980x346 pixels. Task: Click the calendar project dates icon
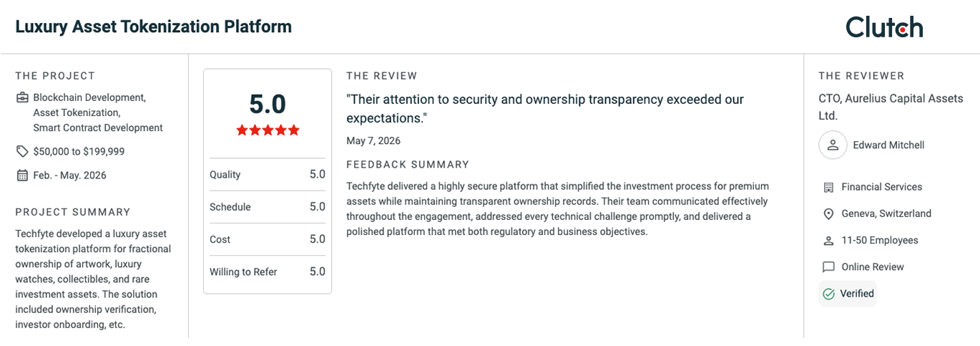point(22,176)
